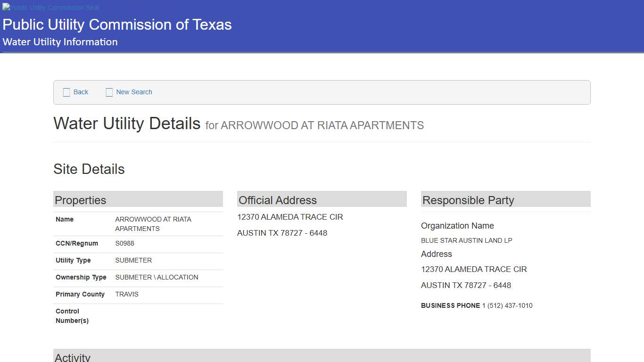Click the Utility Type value SUBMETER
The width and height of the screenshot is (644, 362).
pos(133,261)
